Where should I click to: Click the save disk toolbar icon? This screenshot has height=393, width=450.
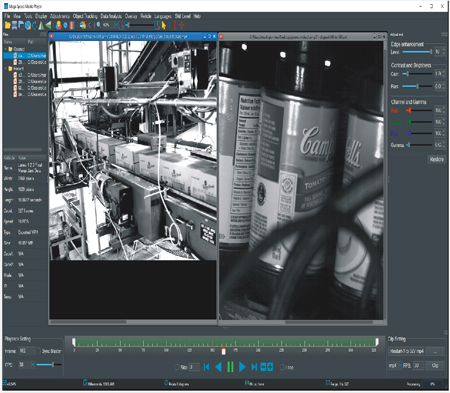(14, 25)
